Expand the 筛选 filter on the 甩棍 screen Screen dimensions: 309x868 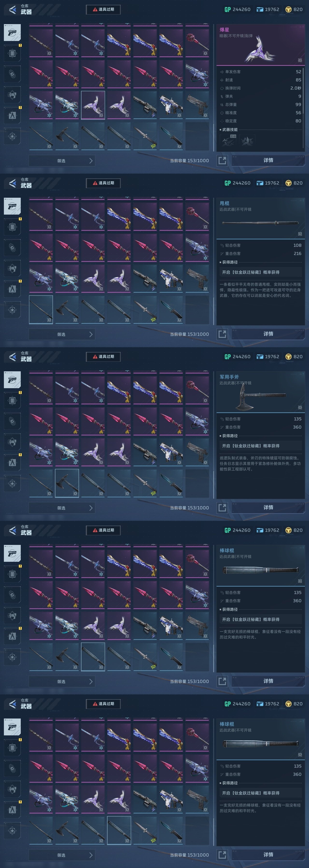tap(62, 334)
